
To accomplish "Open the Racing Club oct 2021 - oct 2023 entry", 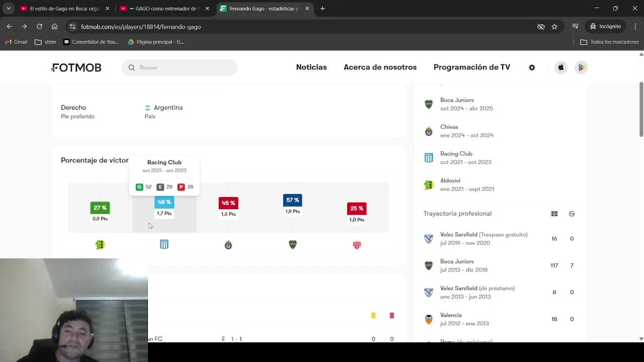I will point(501,158).
